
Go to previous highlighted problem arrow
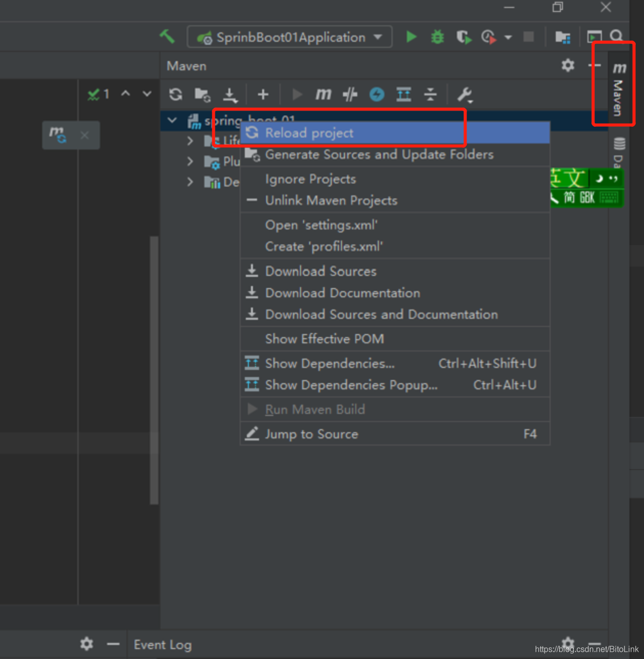coord(125,94)
